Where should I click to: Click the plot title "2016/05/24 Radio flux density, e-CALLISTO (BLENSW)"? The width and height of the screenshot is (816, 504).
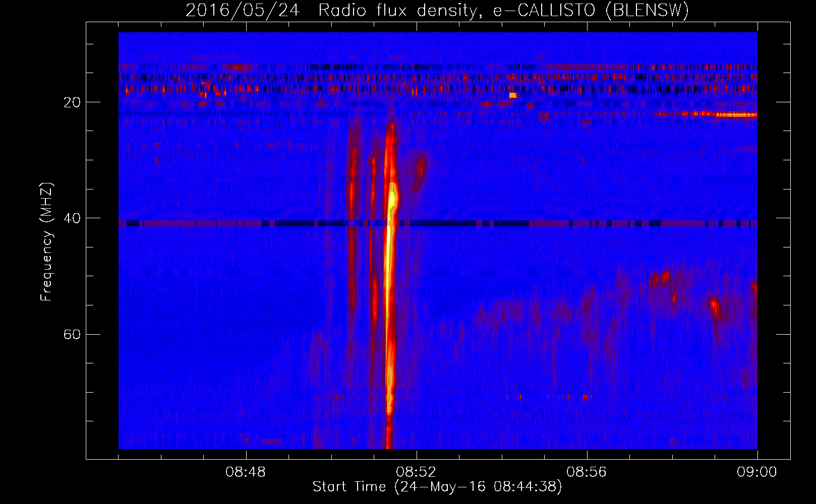437,10
